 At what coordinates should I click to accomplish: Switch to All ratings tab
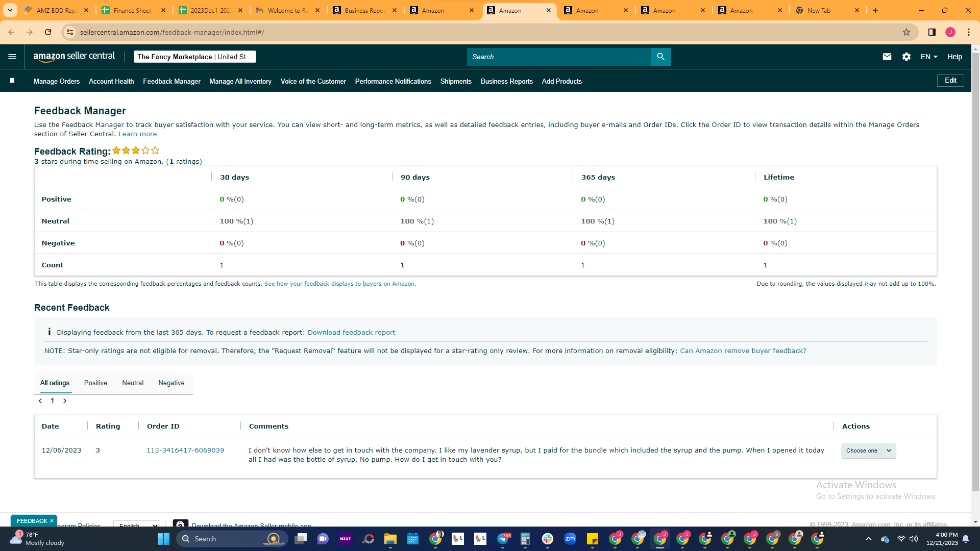[55, 383]
